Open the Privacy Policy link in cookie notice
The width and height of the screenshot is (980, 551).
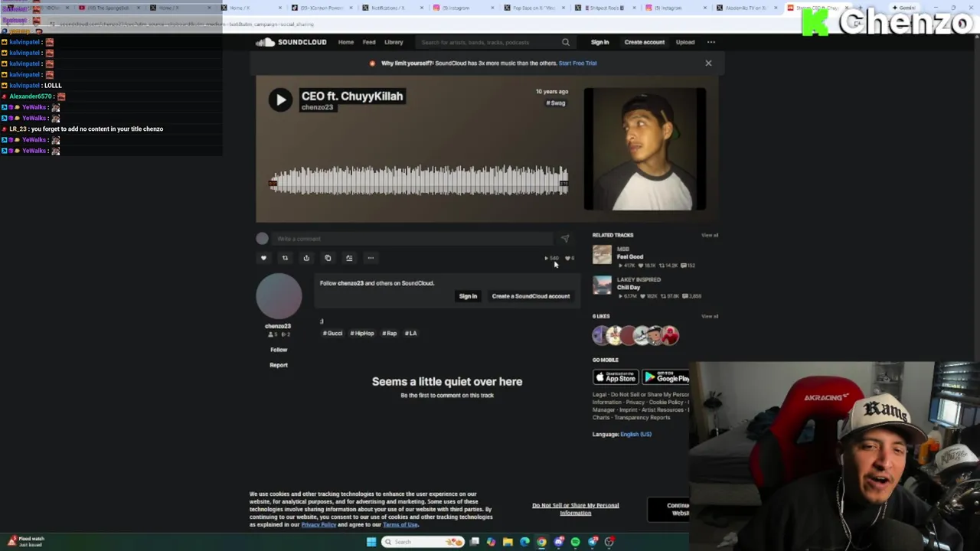click(318, 524)
